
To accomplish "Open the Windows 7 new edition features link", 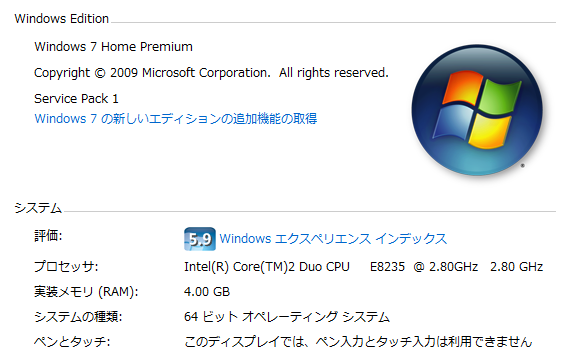I will (x=176, y=119).
